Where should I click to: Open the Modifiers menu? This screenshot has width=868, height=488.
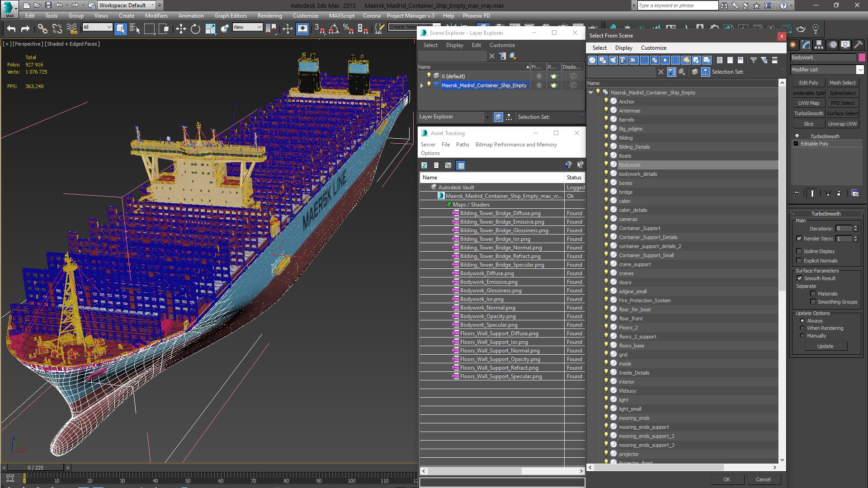tap(156, 15)
